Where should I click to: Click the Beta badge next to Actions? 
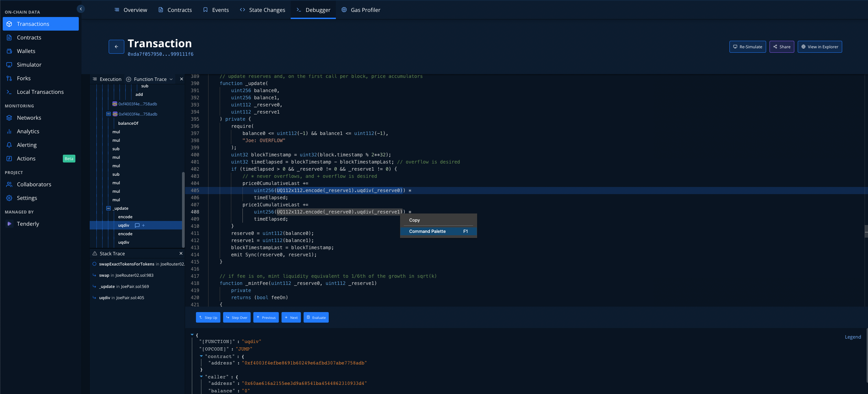tap(69, 159)
